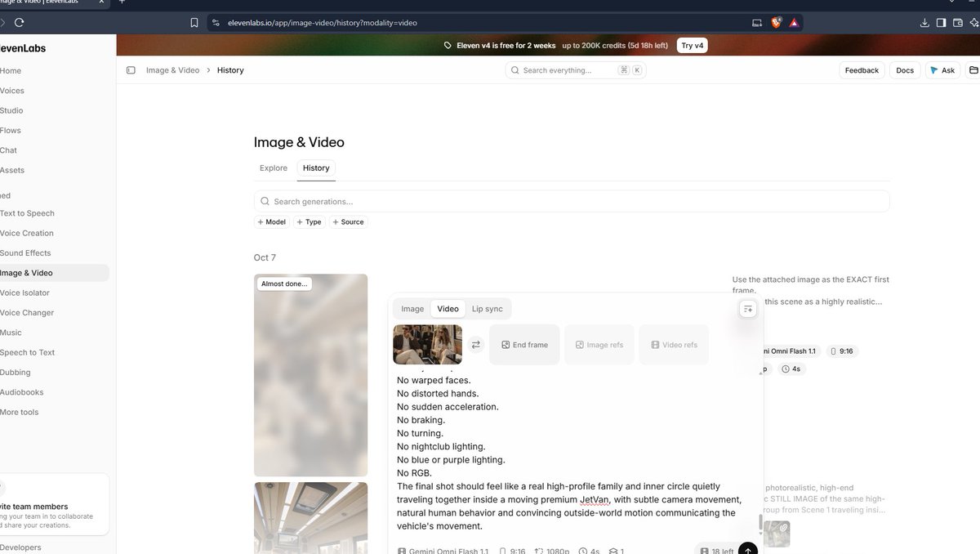This screenshot has height=554, width=980.
Task: Click the Image & Video breadcrumb
Action: pyautogui.click(x=172, y=70)
